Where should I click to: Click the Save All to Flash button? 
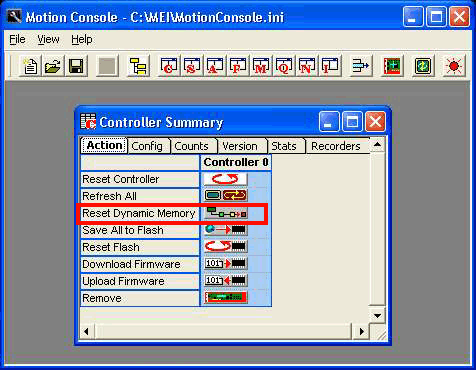226,230
